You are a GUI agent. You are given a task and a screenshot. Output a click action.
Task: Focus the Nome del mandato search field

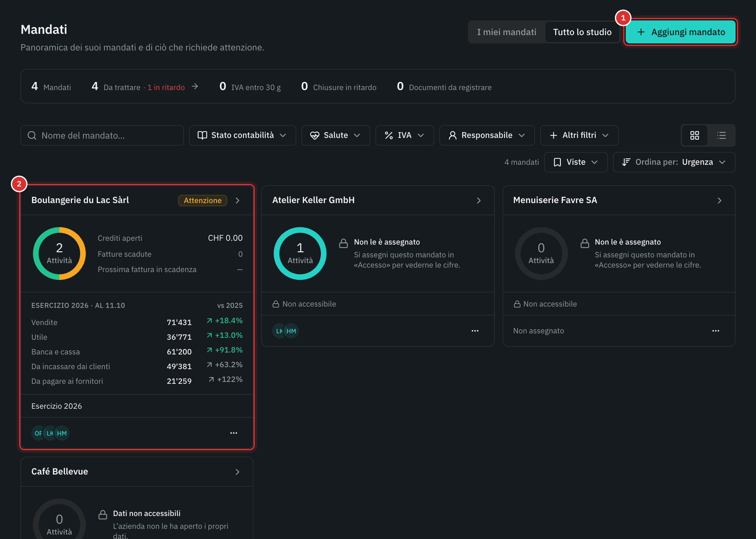tap(102, 135)
